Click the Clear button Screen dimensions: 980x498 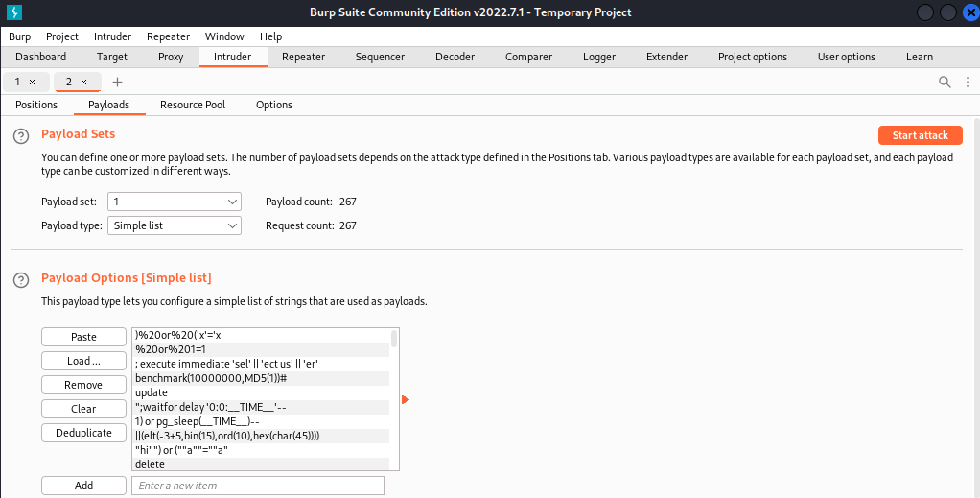pos(83,409)
